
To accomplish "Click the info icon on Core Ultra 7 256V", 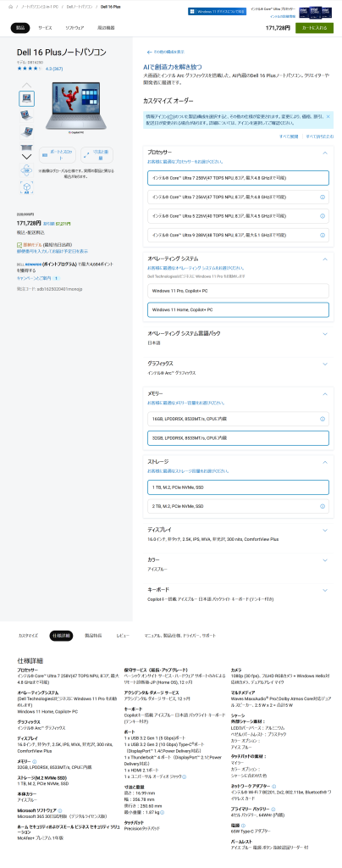I will pyautogui.click(x=323, y=197).
